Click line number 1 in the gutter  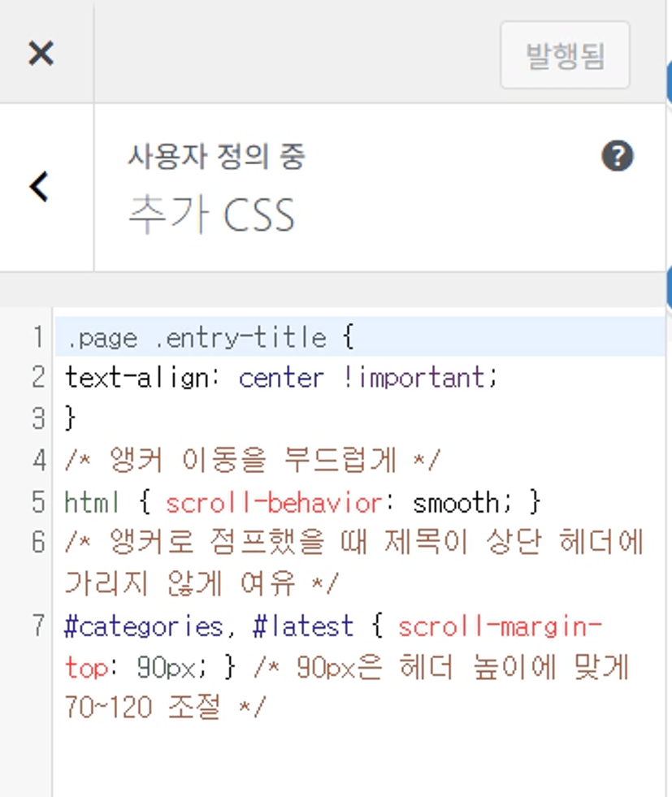click(37, 337)
